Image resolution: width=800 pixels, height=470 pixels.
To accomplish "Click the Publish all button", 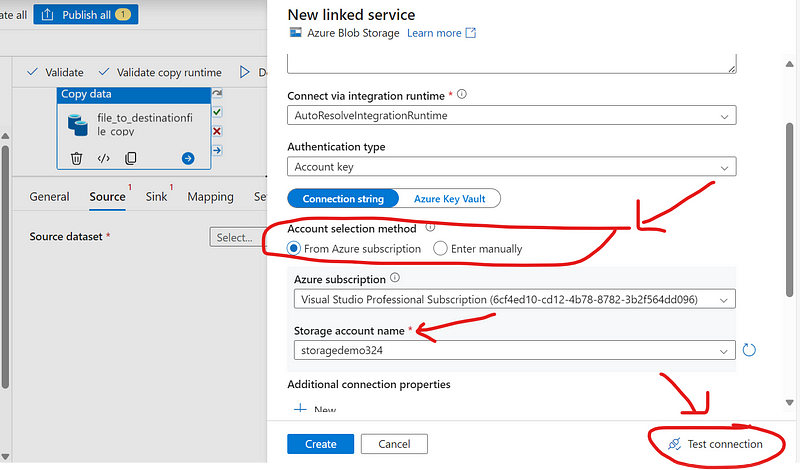I will pyautogui.click(x=86, y=14).
